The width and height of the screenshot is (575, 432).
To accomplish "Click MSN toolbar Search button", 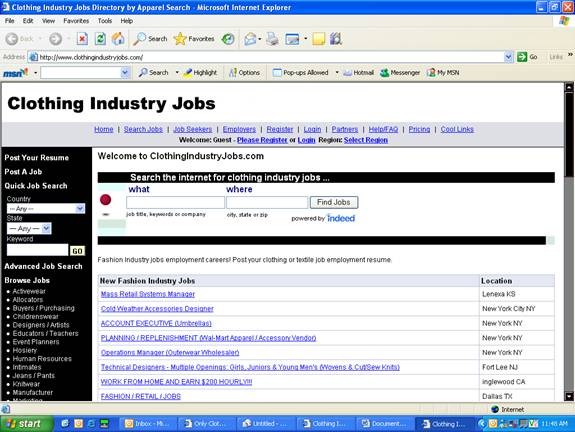I will [154, 73].
